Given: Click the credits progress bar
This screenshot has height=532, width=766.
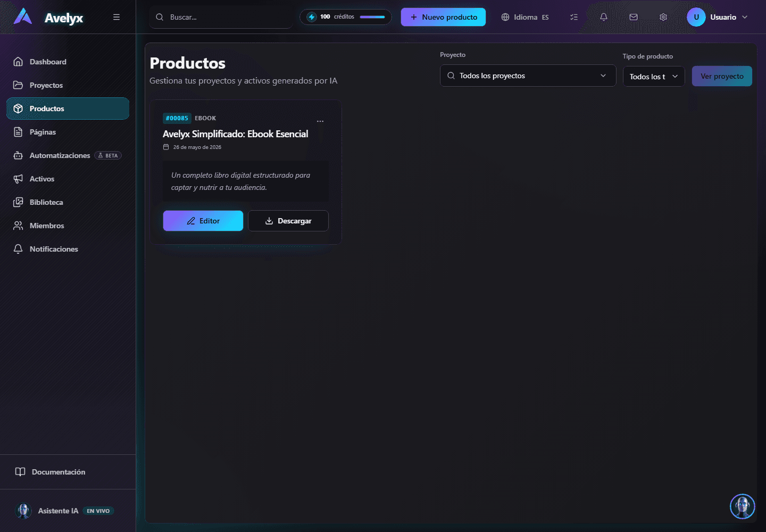Looking at the screenshot, I should point(372,17).
